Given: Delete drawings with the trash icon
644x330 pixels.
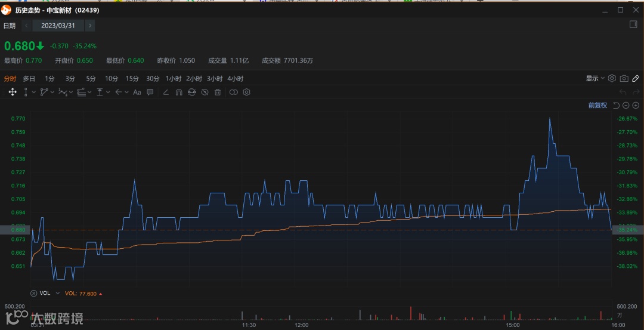Looking at the screenshot, I should tap(218, 92).
